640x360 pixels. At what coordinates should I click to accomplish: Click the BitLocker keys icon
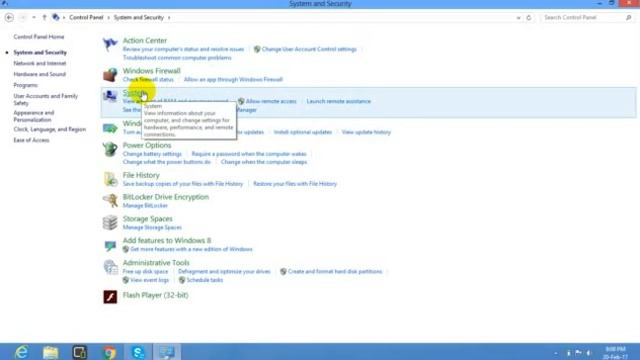110,200
